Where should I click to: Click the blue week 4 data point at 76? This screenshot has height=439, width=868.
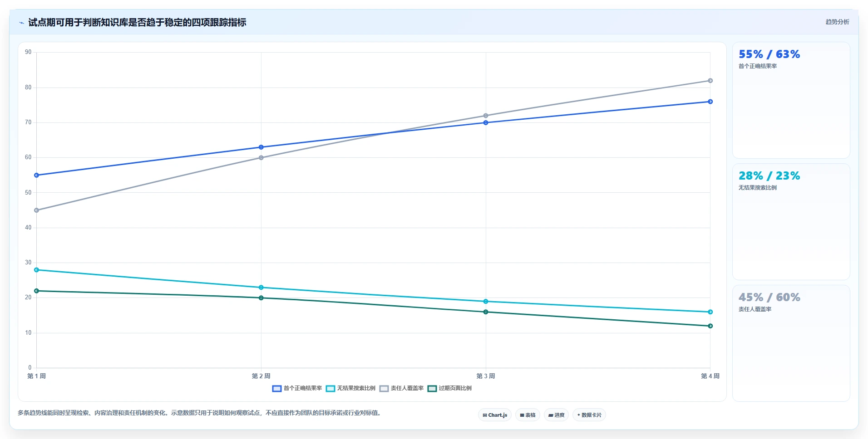710,102
